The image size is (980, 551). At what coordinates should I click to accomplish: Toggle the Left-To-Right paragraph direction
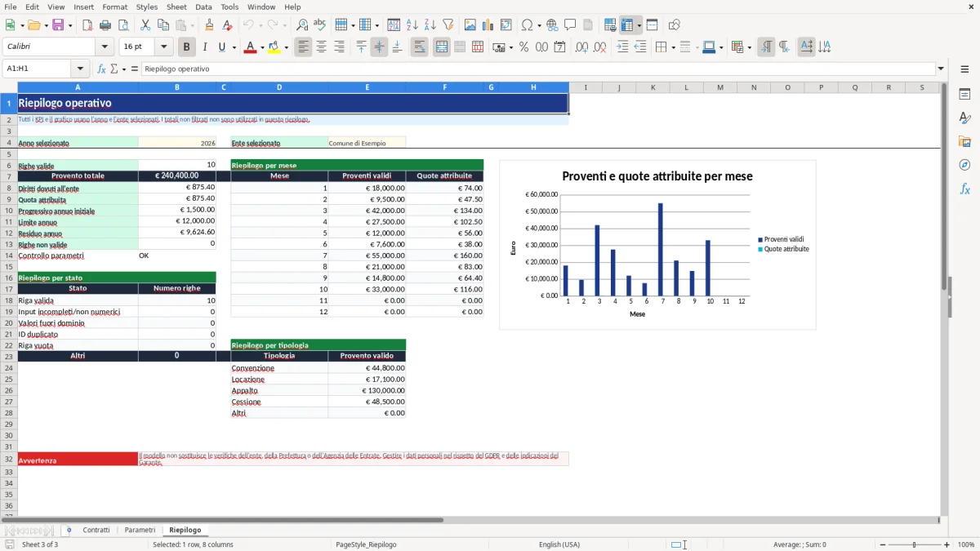(x=765, y=47)
